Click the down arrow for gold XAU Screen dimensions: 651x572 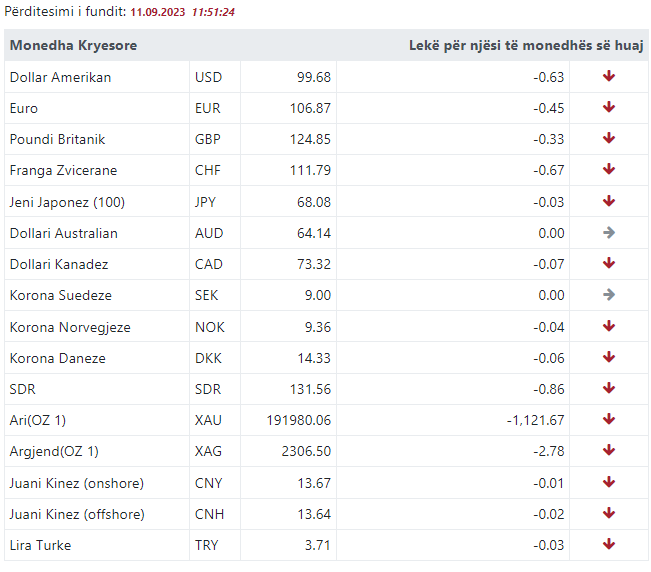(x=609, y=420)
